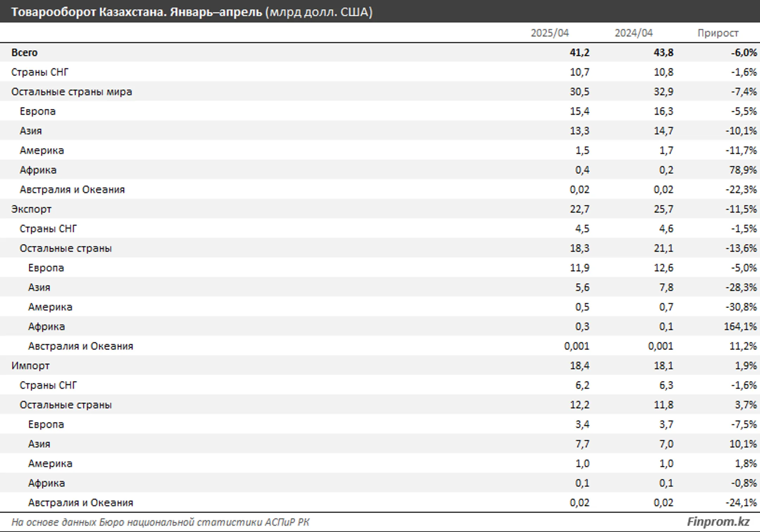Click the Экспорт row label
Screen dimensions: 760x532
[x=31, y=209]
